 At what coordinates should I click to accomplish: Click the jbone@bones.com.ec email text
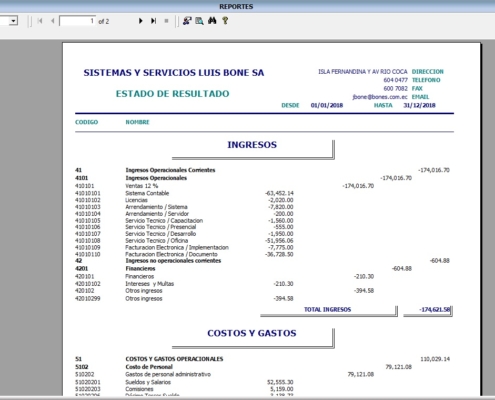380,97
